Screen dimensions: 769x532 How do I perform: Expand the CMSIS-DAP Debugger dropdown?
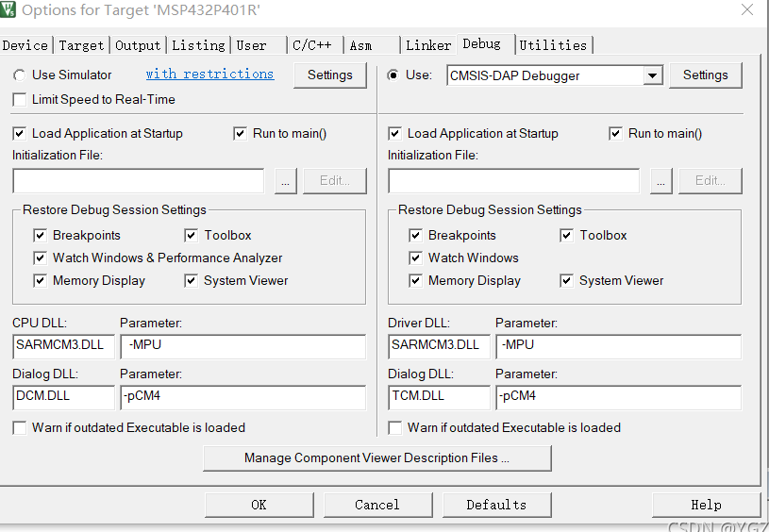point(652,75)
